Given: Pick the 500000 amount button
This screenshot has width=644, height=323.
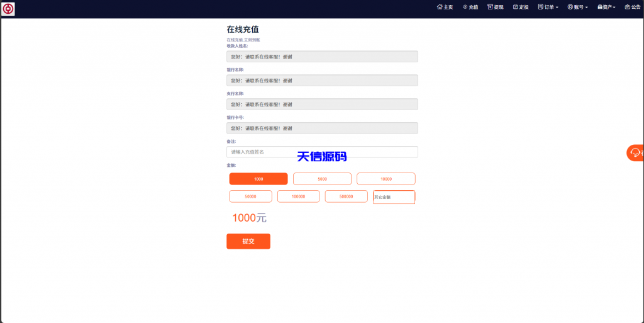Looking at the screenshot, I should (346, 196).
